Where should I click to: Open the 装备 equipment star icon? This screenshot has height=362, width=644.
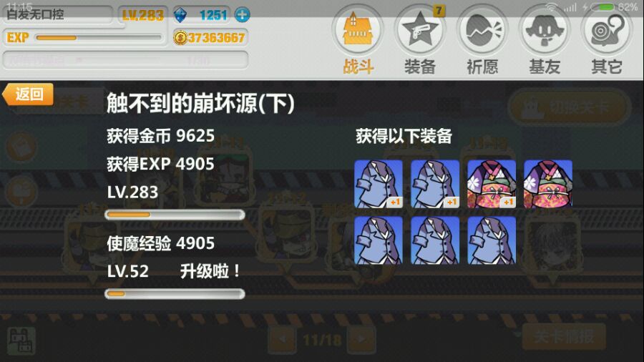click(419, 29)
